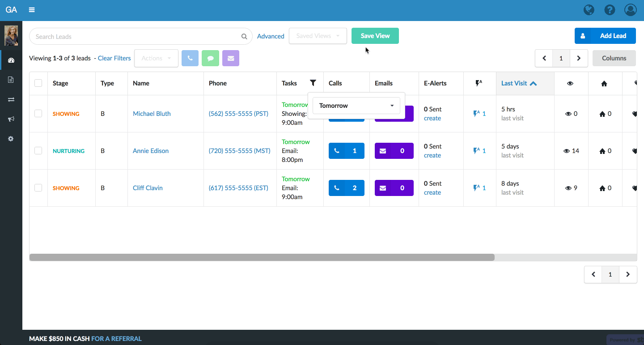Click the green text message action button
Image resolution: width=644 pixels, height=345 pixels.
click(x=210, y=58)
